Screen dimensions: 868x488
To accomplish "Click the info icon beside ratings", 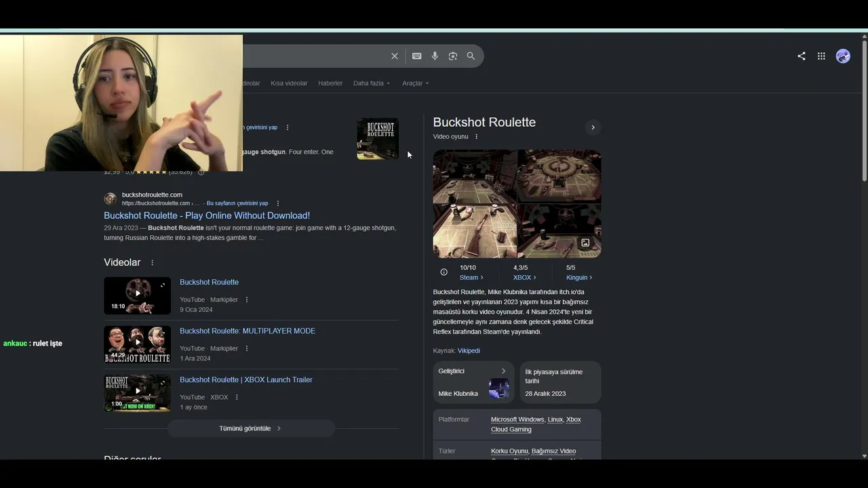I will pos(443,272).
